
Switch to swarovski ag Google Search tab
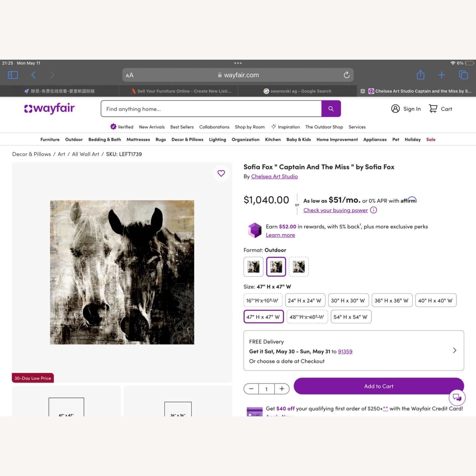click(x=298, y=91)
